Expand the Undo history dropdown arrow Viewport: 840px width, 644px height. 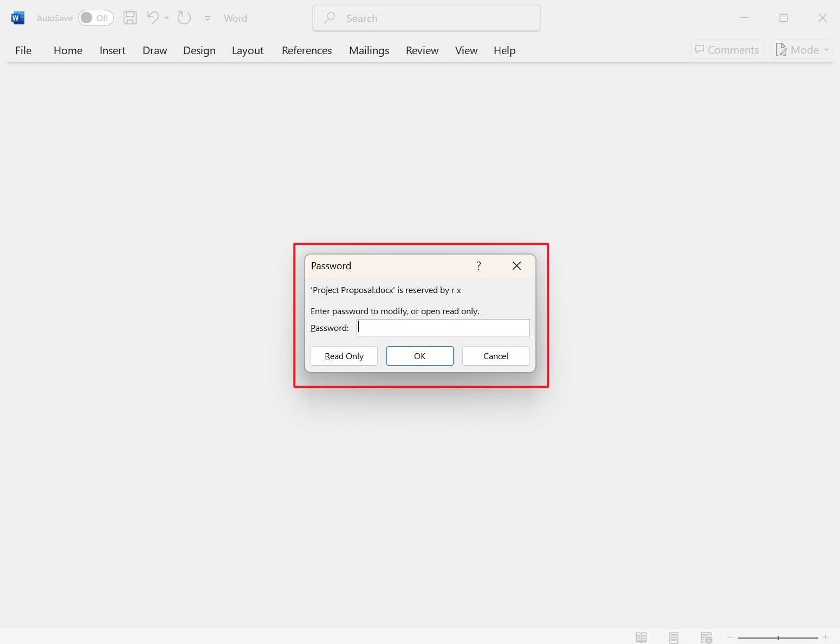coord(166,18)
